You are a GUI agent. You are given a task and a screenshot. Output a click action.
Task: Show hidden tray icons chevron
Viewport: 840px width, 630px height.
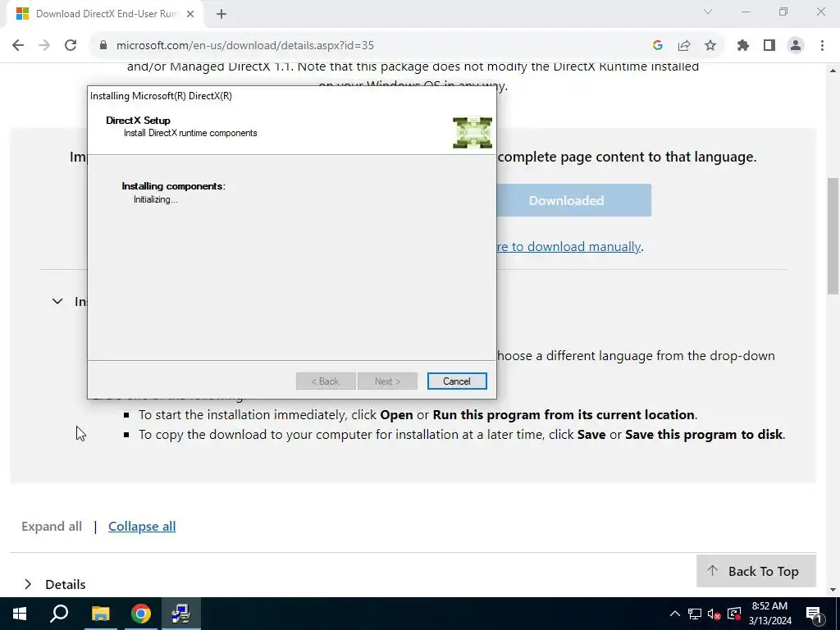pyautogui.click(x=675, y=614)
